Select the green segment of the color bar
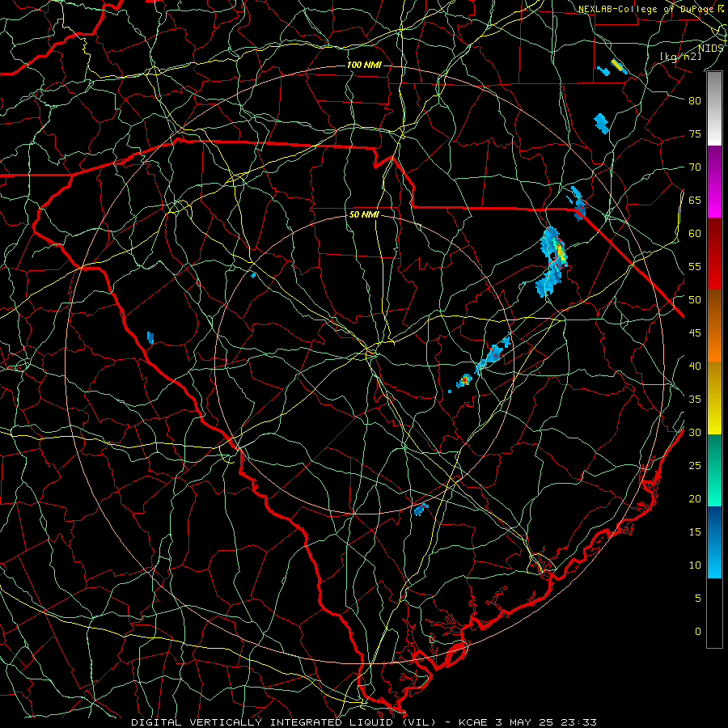The width and height of the screenshot is (728, 728). pyautogui.click(x=714, y=470)
